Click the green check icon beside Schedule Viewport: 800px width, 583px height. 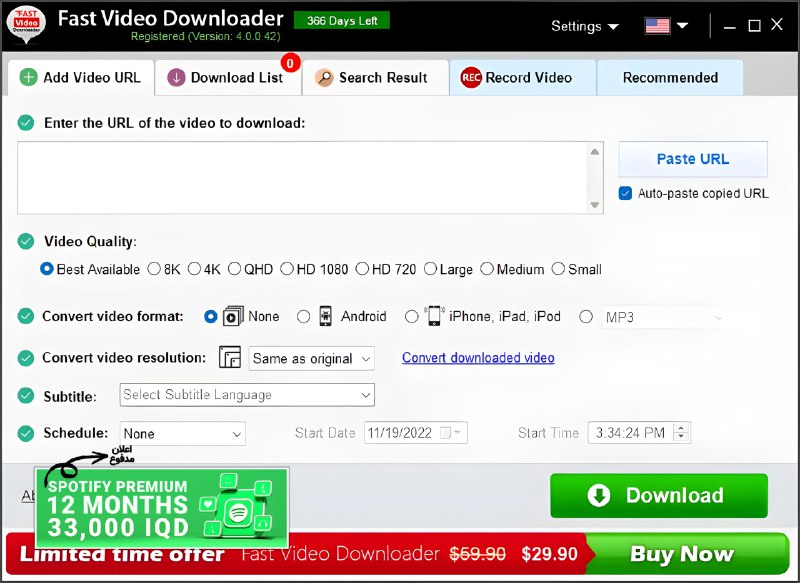(x=26, y=434)
